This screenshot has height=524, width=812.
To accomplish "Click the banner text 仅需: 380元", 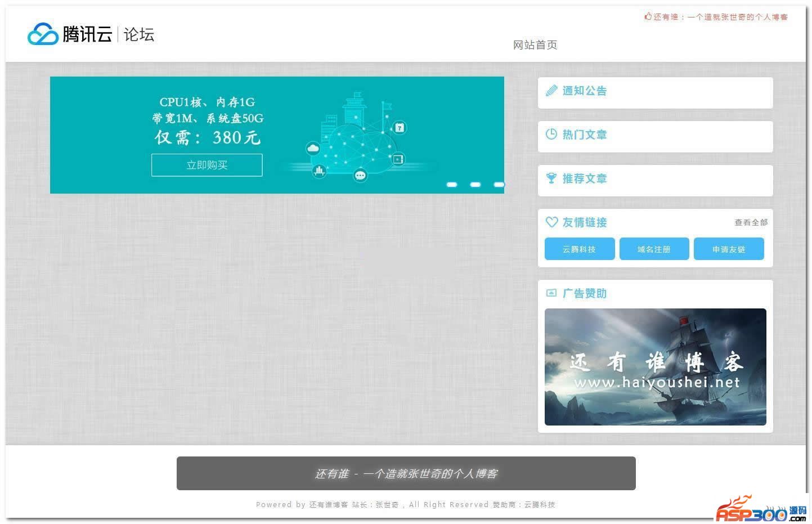I will click(208, 137).
